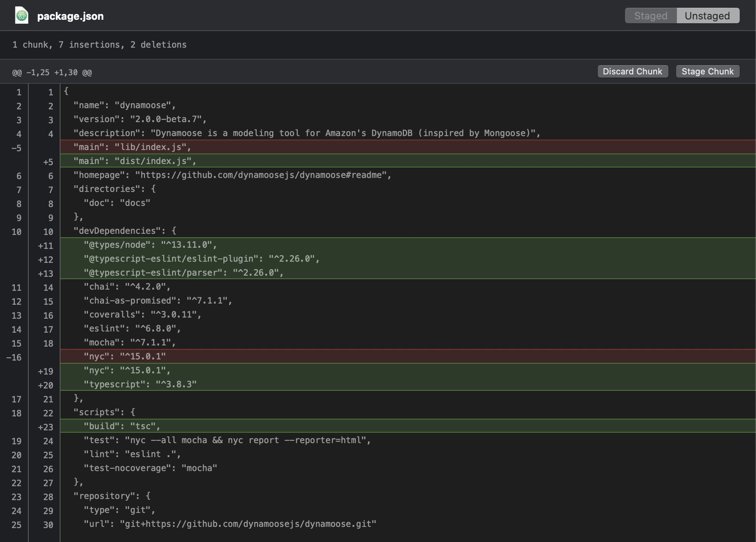This screenshot has height=542, width=756.
Task: Click the package.json title header
Action: click(x=70, y=16)
